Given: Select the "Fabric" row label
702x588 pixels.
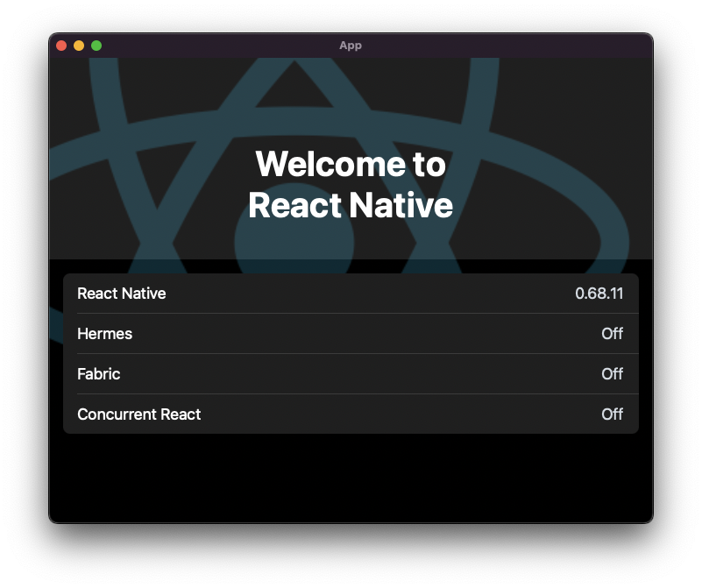Looking at the screenshot, I should (98, 374).
